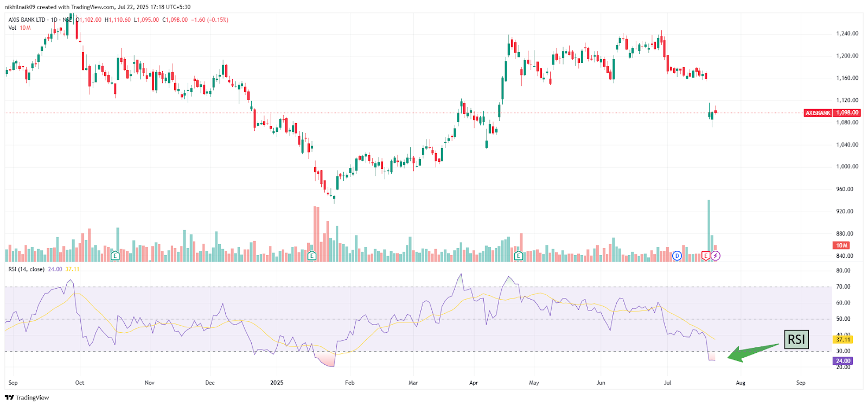Select the 1,200.00 price axis label
The width and height of the screenshot is (868, 406).
pyautogui.click(x=847, y=56)
